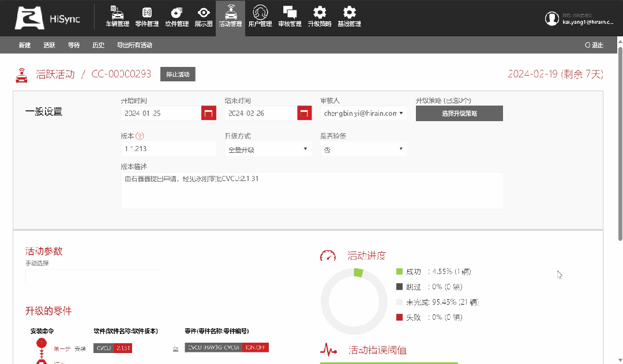Viewport: 623px width, 364px height.
Task: Select 导出所有活动 menu item
Action: click(134, 46)
